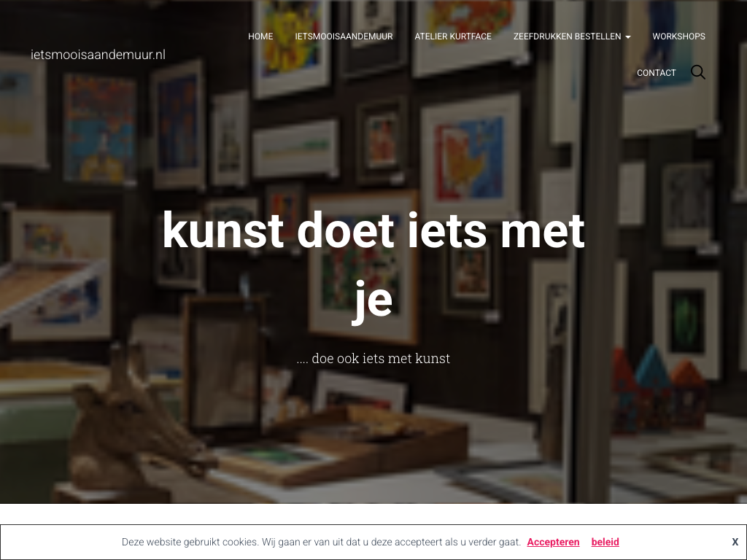Select Zeefdrukken Bestellen in navigation
This screenshot has height=560, width=747.
pyautogui.click(x=567, y=36)
